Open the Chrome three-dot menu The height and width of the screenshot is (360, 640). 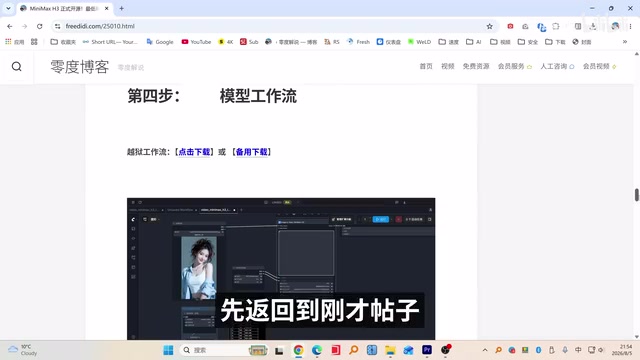coord(630,26)
